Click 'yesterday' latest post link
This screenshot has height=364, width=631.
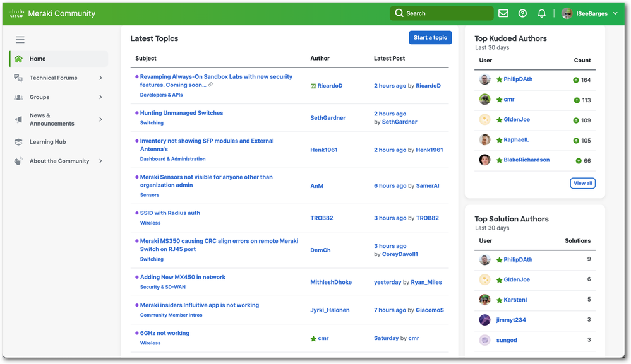click(388, 283)
